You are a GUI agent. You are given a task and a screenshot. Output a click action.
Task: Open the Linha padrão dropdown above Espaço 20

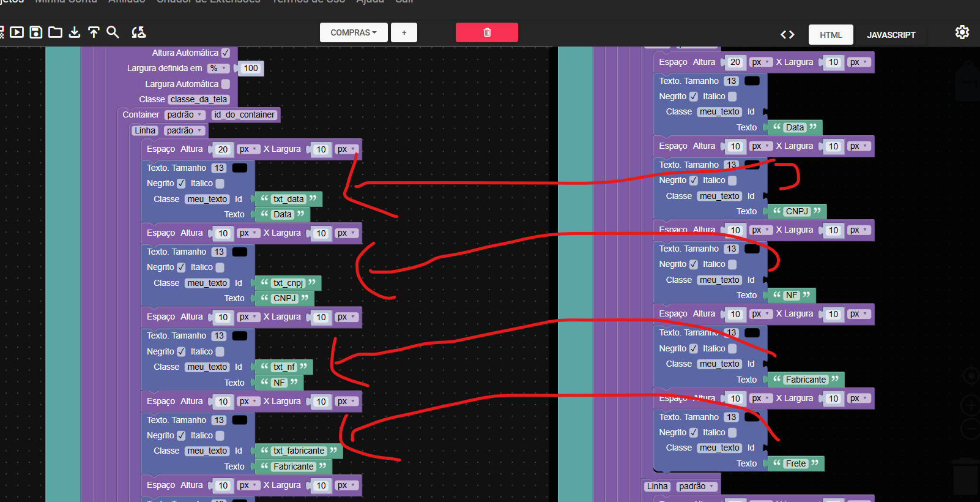pyautogui.click(x=184, y=131)
